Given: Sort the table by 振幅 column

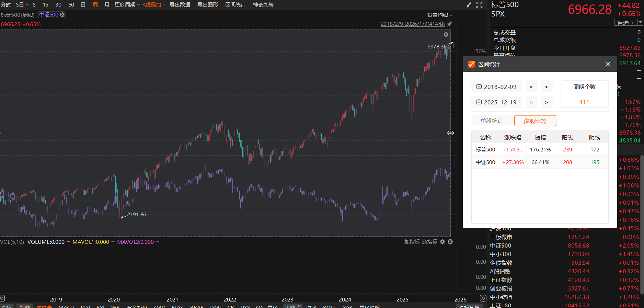Looking at the screenshot, I should point(540,137).
